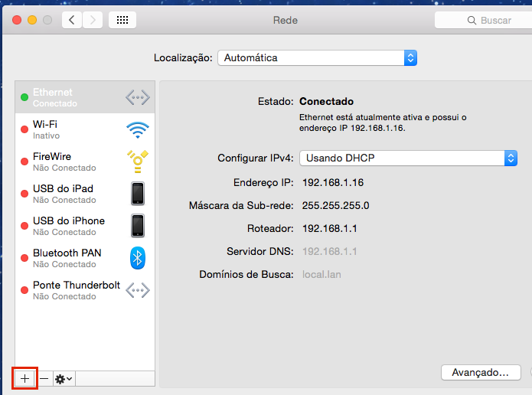Select Ethernet in the services list
Image resolution: width=532 pixels, height=395 pixels.
[85, 97]
